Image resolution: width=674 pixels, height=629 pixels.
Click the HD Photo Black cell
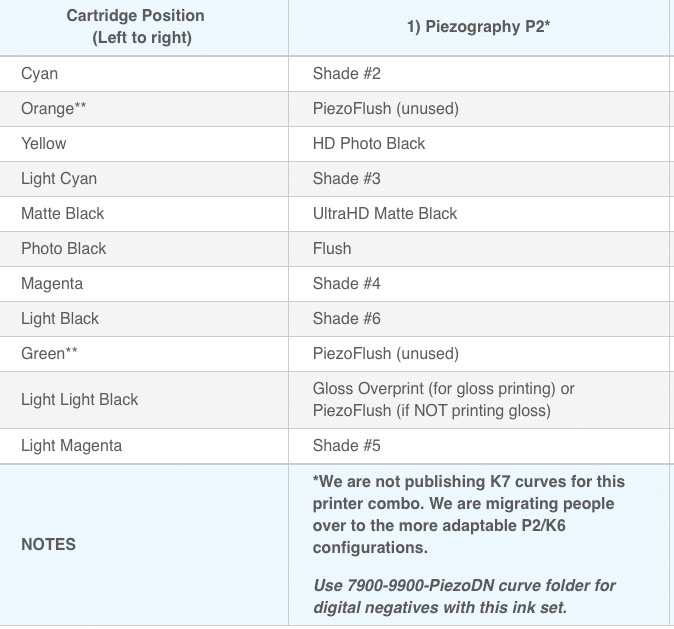click(x=368, y=143)
